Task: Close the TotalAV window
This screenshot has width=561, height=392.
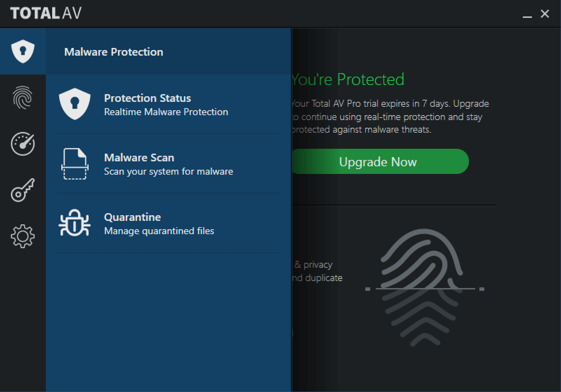Action: (545, 14)
